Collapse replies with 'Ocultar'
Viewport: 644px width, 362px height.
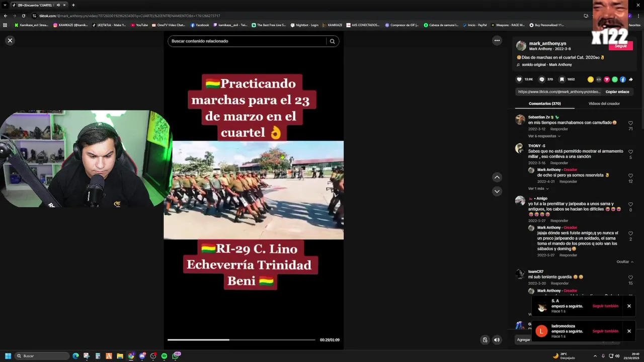pos(625,262)
